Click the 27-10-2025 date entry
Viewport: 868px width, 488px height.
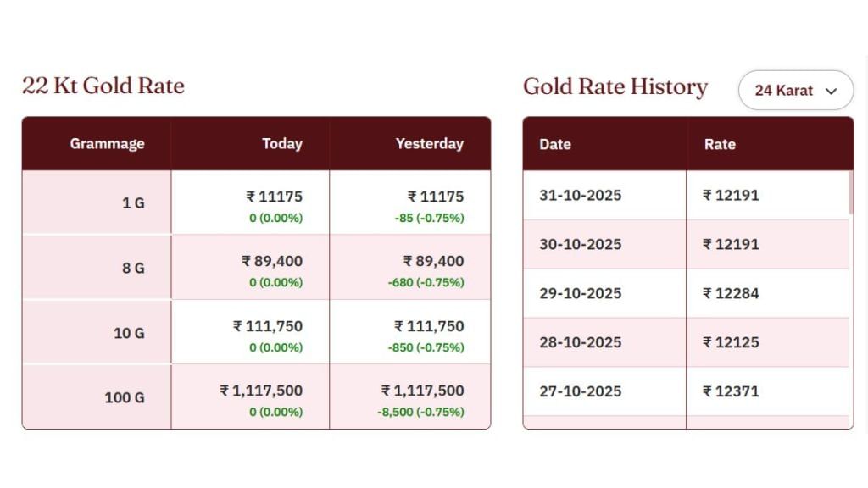coord(581,391)
